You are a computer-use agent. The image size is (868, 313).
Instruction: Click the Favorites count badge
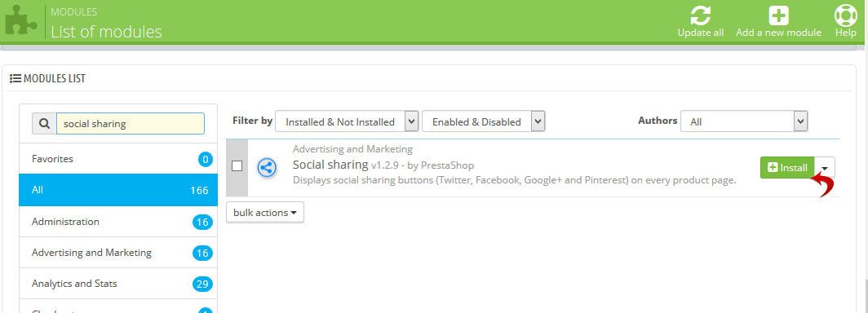206,160
